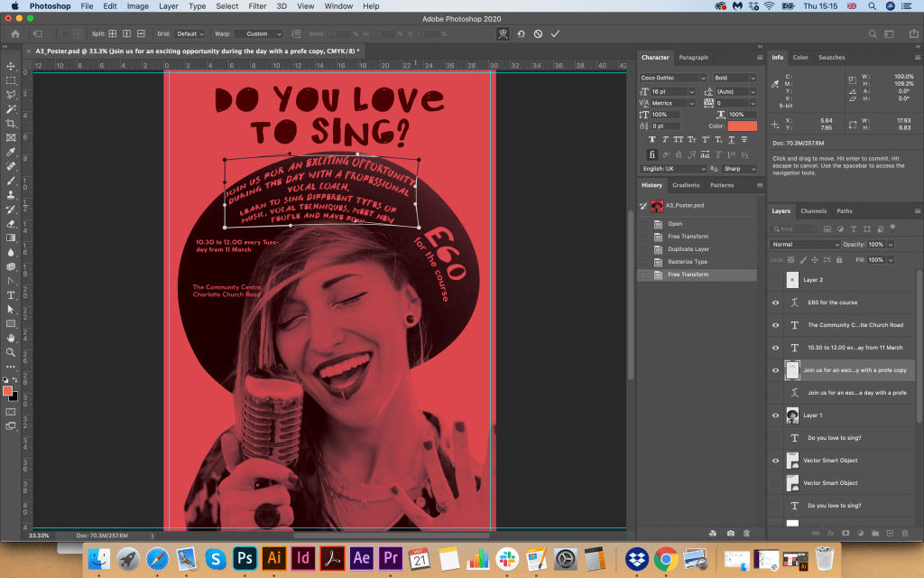Pick the Horizontal Type tool
924x578 pixels.
(x=11, y=295)
